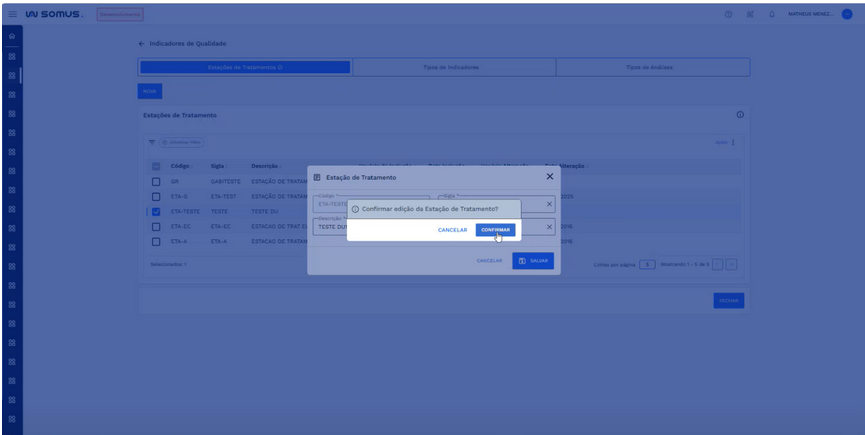865x435 pixels.
Task: Switch to the Tipos de Análises tab
Action: click(649, 67)
